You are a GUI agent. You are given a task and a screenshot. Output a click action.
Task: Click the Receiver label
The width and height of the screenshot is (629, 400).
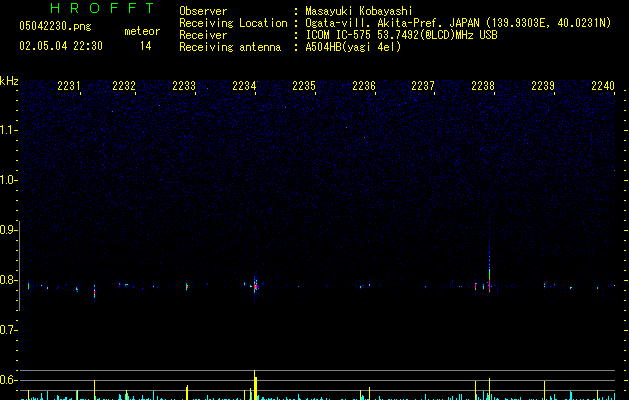[x=203, y=35]
